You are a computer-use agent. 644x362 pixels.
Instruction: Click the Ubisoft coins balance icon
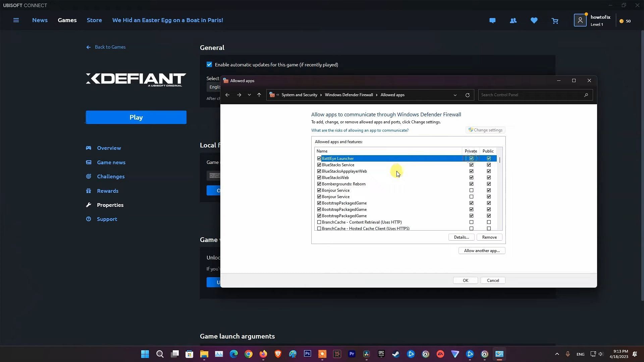coord(622,21)
